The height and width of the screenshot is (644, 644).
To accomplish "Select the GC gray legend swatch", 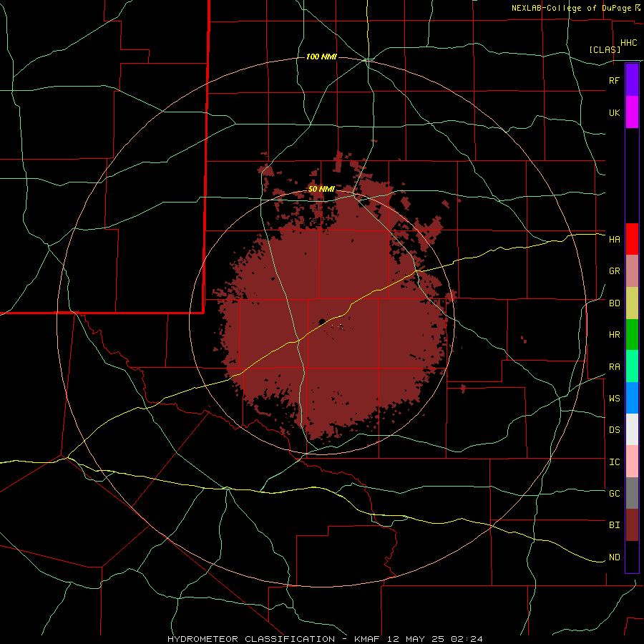I will 632,493.
